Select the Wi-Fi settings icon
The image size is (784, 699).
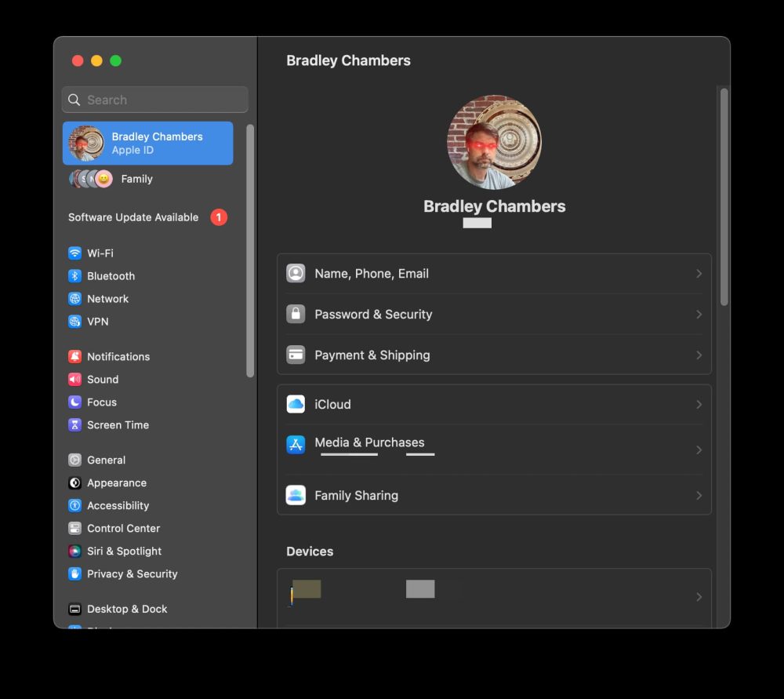point(74,253)
